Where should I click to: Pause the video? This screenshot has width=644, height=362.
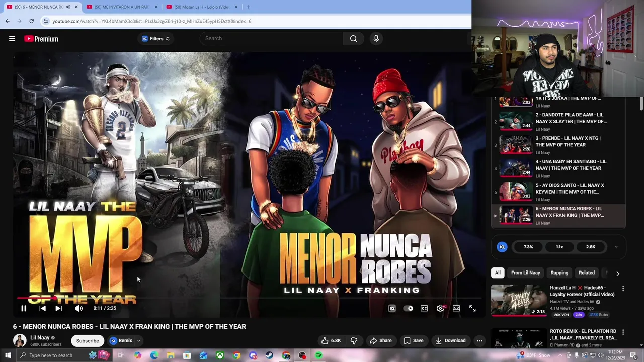24,308
